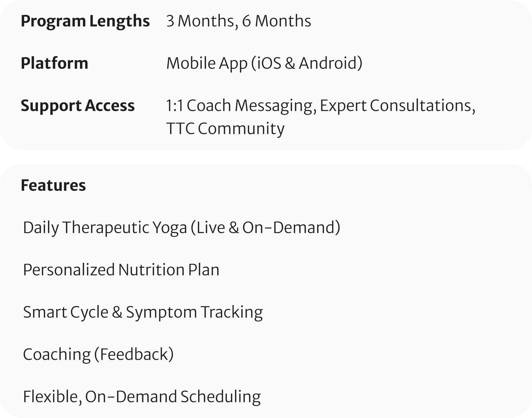
Task: Click (Live & On-Demand) in yoga feature
Action: click(265, 228)
